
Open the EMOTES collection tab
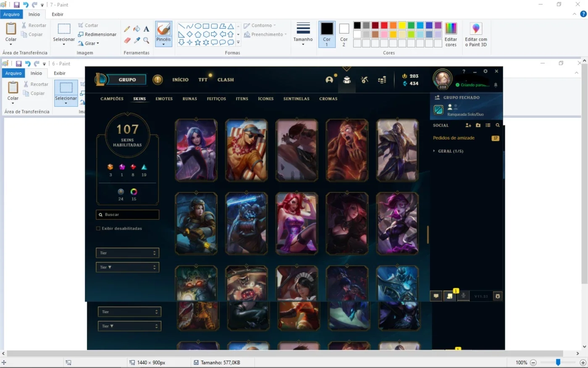tap(164, 99)
